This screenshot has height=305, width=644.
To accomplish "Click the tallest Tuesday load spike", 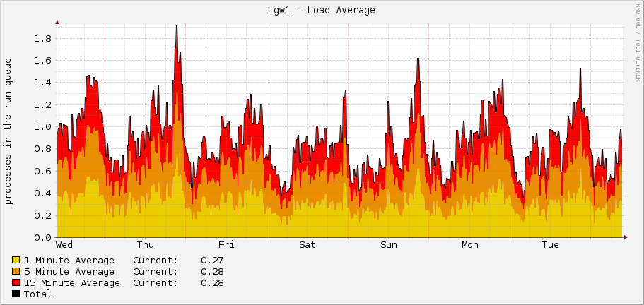I will (x=580, y=69).
